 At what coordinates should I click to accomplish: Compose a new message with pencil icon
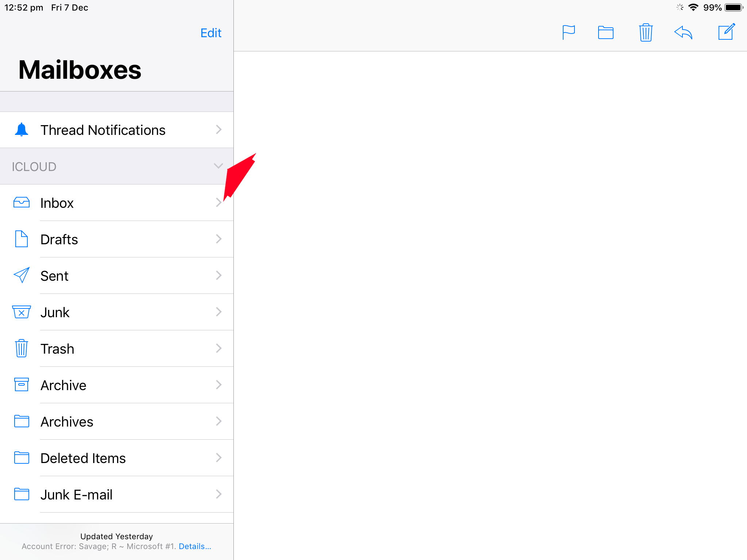pyautogui.click(x=727, y=32)
